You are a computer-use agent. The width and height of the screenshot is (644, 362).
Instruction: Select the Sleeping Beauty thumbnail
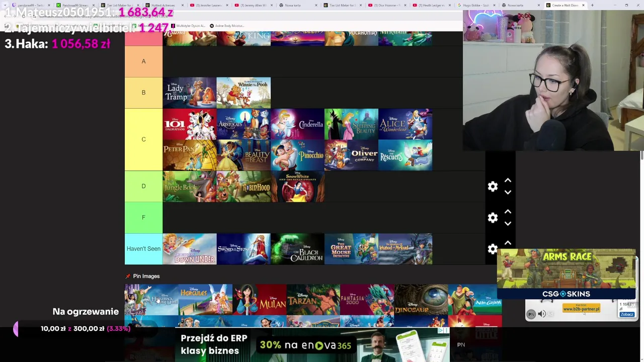[351, 124]
